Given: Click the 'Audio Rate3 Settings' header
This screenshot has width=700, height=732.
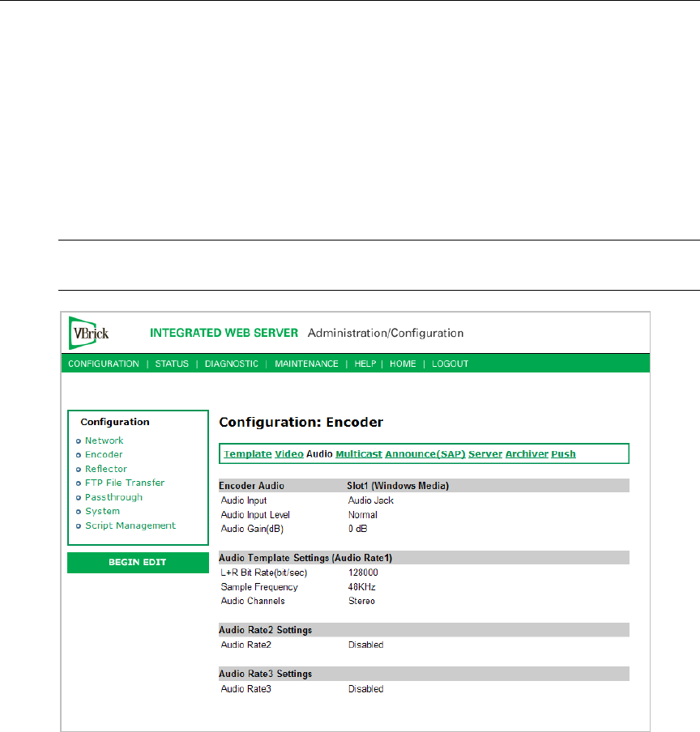Looking at the screenshot, I should click(x=265, y=675).
